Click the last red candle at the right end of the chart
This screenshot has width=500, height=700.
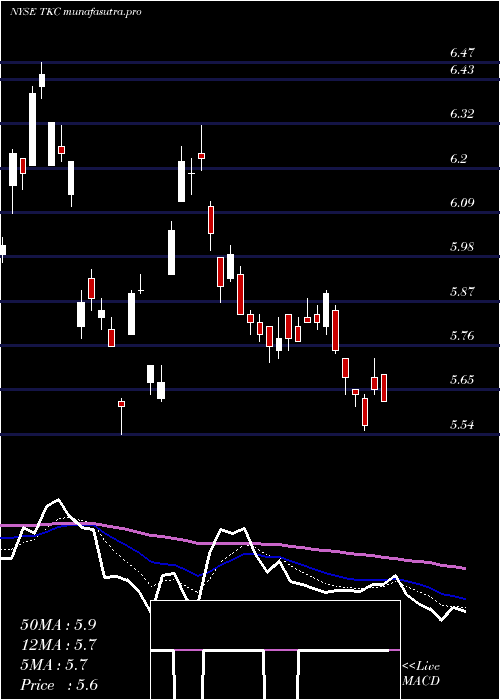coord(384,388)
